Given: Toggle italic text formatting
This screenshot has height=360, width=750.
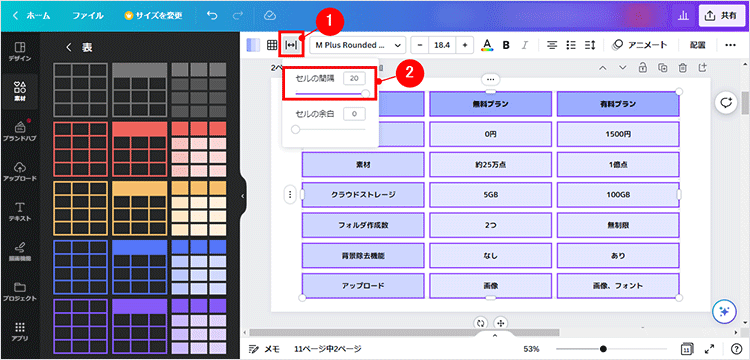Looking at the screenshot, I should click(x=525, y=45).
